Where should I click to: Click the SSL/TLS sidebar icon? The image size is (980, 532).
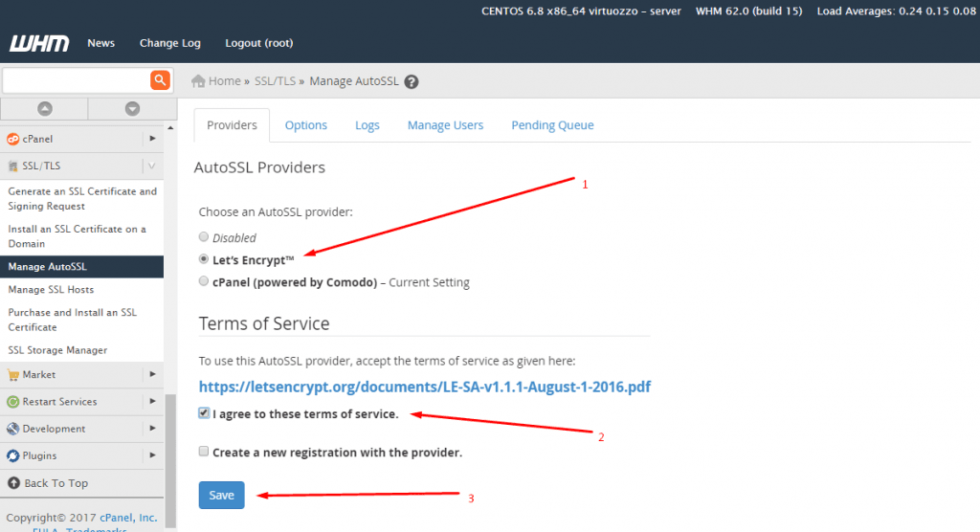click(13, 166)
